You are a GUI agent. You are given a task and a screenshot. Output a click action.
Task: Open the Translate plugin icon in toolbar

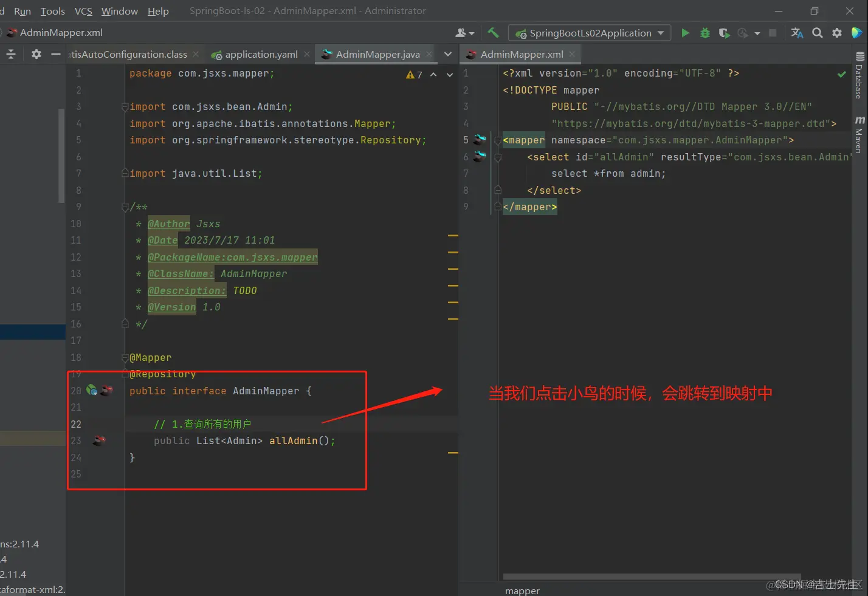(797, 33)
